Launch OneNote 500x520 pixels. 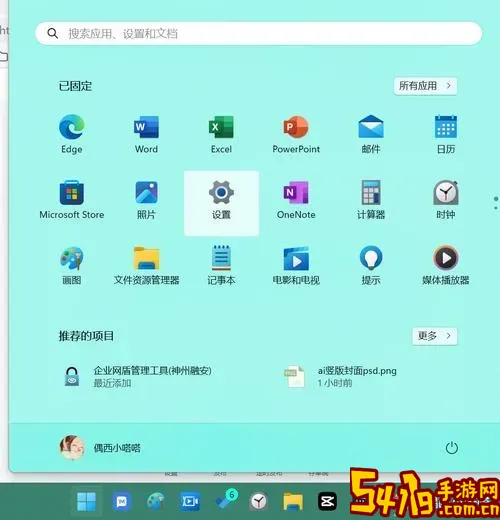296,200
